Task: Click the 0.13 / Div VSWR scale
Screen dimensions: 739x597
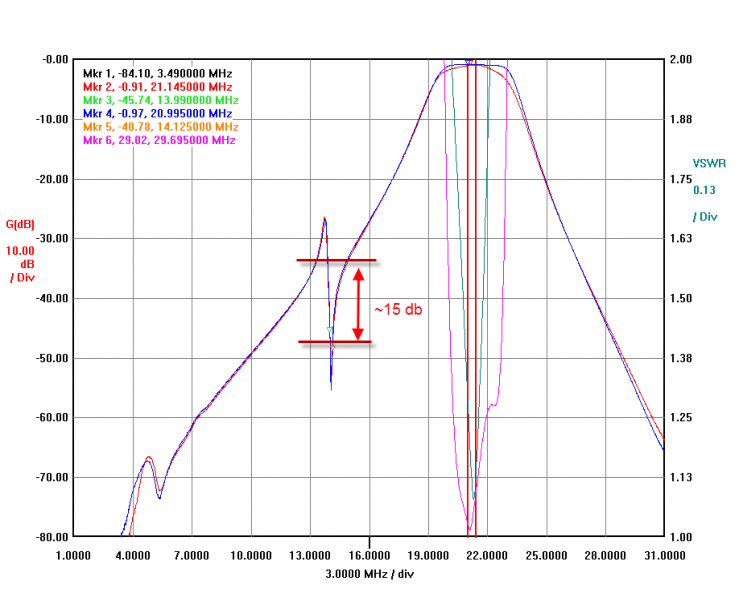Action: click(x=705, y=200)
